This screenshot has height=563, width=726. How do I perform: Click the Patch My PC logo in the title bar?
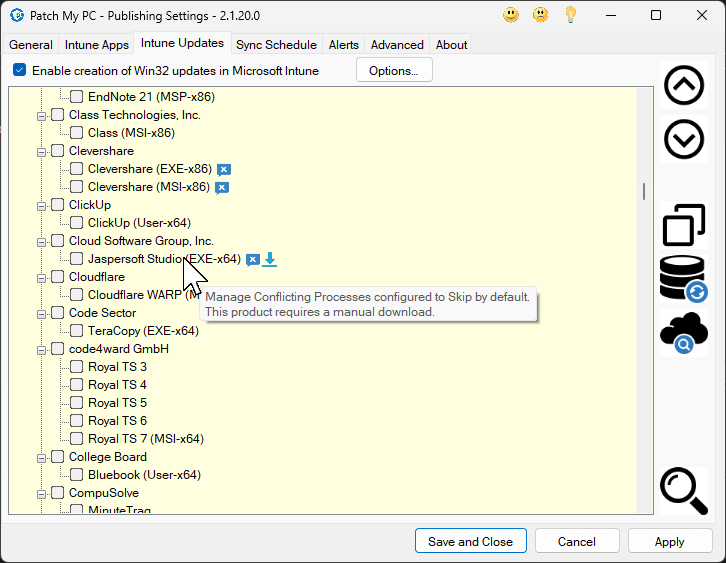click(17, 15)
